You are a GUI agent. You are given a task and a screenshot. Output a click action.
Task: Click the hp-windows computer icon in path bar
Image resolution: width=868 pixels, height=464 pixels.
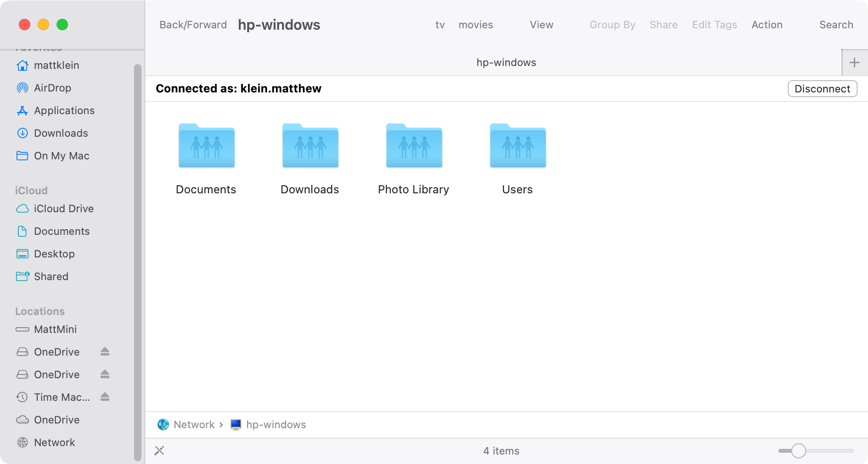pos(236,425)
